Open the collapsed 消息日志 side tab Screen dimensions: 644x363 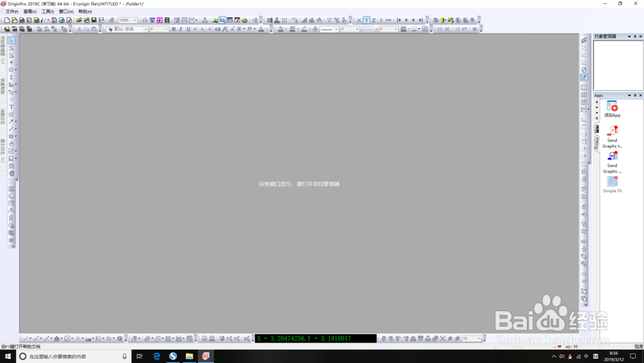(x=3, y=116)
